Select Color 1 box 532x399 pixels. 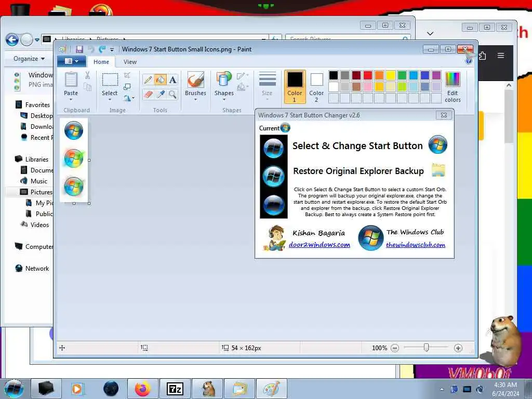(295, 87)
